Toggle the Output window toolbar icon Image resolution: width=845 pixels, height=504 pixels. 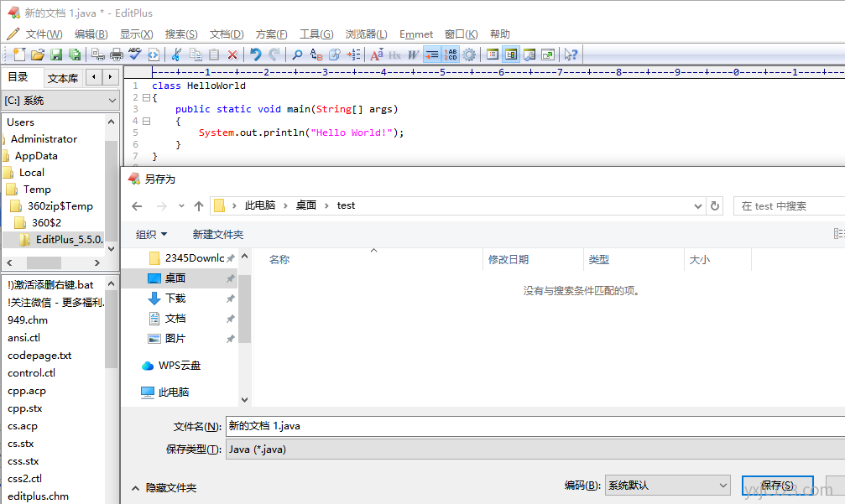pyautogui.click(x=529, y=55)
